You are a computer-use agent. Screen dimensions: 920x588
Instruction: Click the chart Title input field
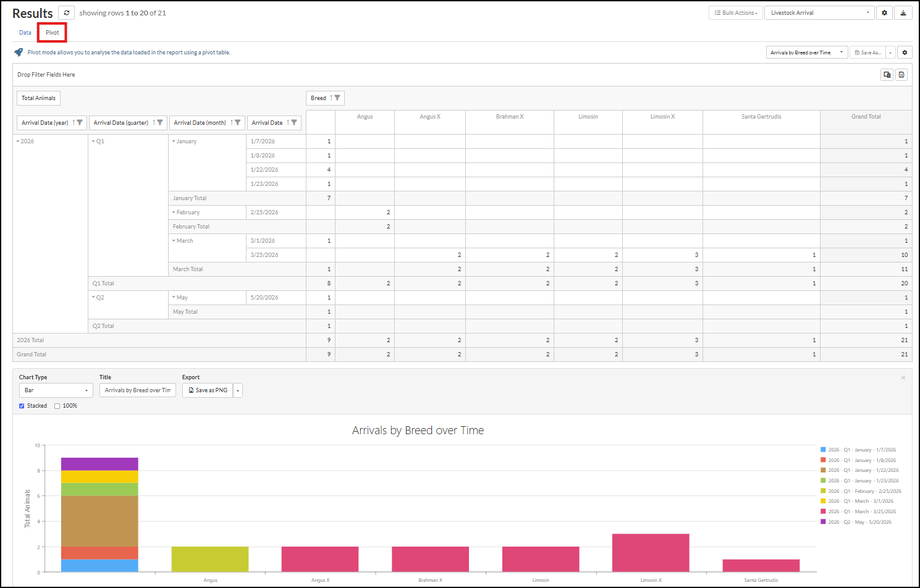pos(138,390)
